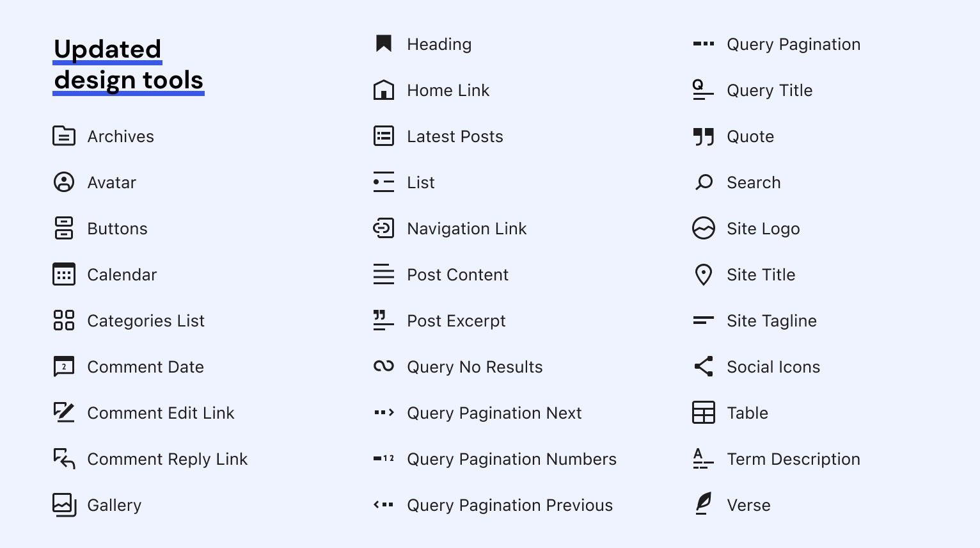This screenshot has width=980, height=548.
Task: Select the Query No Results loop icon
Action: pyautogui.click(x=384, y=367)
